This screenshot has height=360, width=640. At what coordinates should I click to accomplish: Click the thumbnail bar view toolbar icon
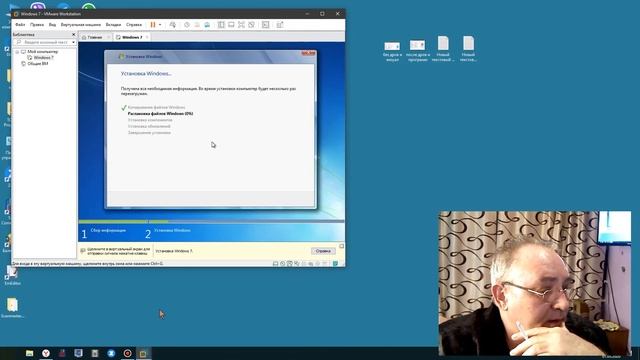[231, 25]
